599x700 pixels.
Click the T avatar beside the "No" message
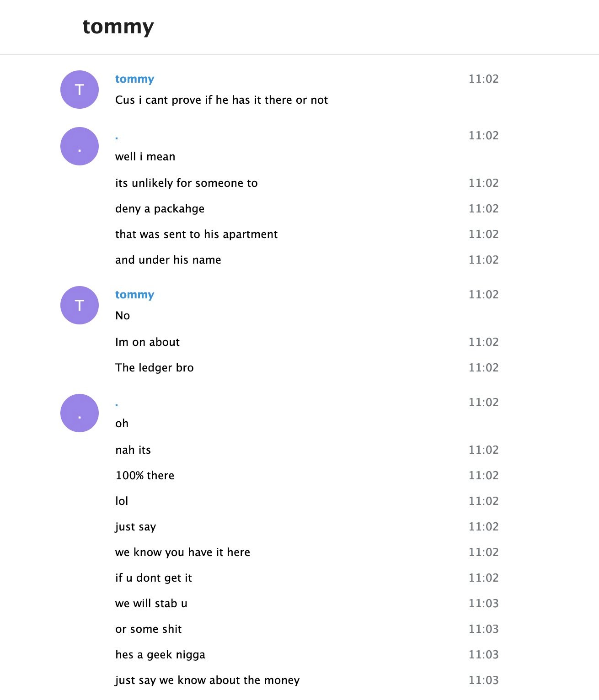[80, 305]
